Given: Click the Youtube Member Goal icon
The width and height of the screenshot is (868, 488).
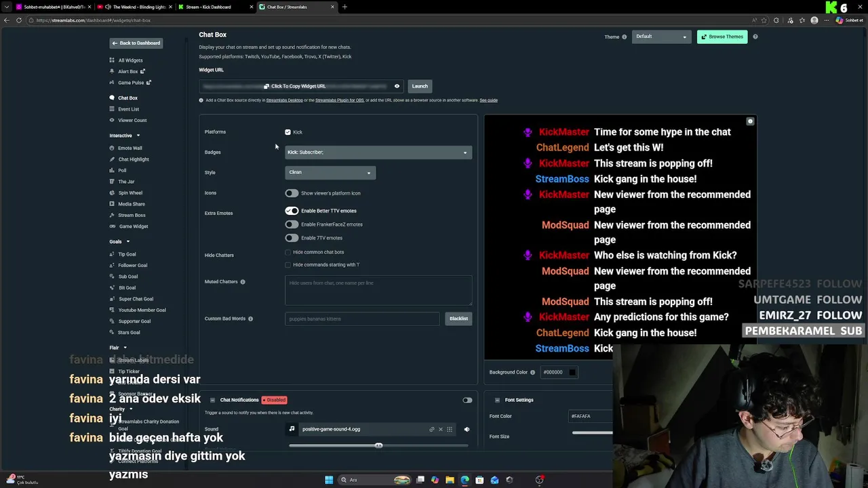Looking at the screenshot, I should pyautogui.click(x=113, y=310).
